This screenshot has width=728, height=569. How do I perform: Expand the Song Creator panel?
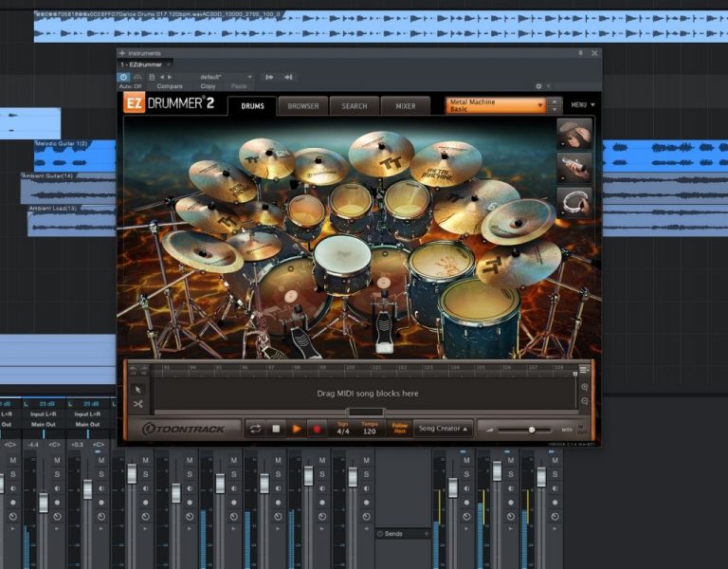click(x=443, y=429)
